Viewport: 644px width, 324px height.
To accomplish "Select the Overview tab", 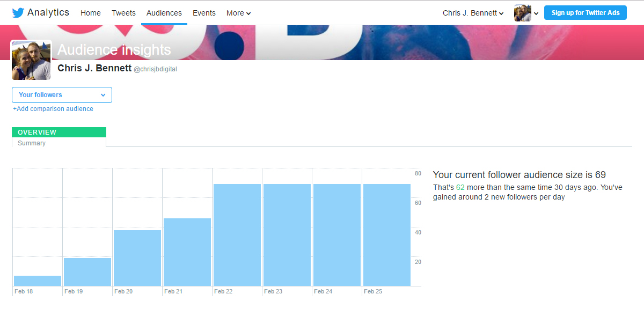I will click(59, 132).
